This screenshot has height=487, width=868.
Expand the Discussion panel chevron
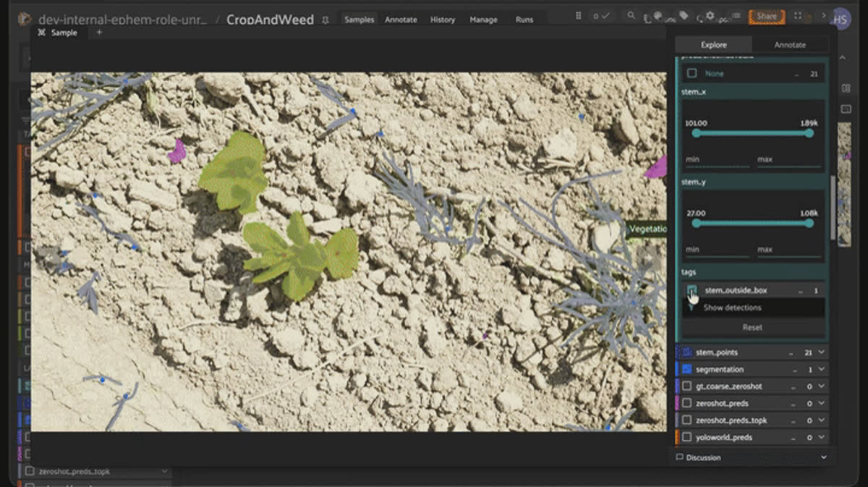[823, 457]
